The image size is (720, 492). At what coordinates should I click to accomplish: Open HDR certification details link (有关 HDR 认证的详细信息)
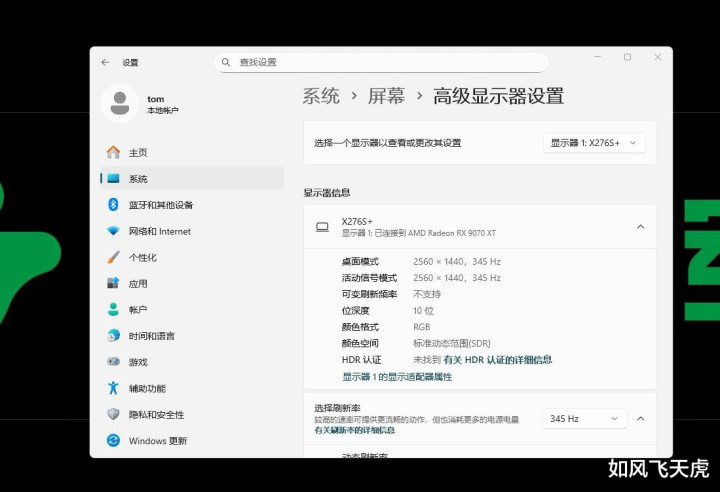tap(497, 360)
